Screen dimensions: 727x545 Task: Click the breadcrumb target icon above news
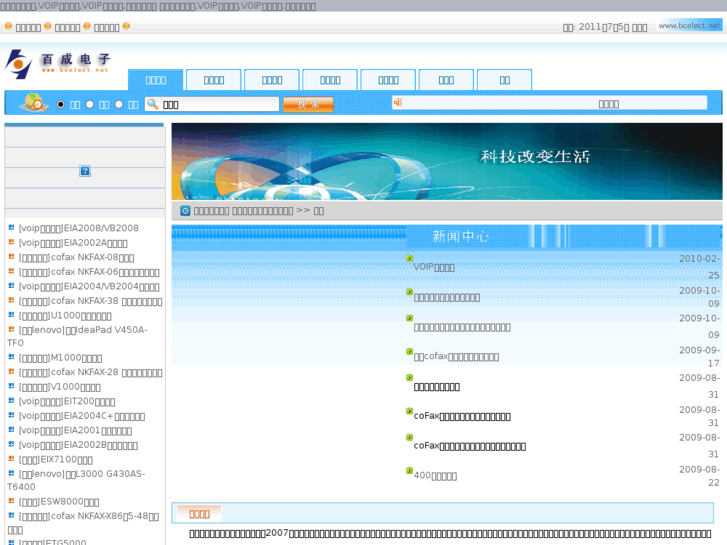(x=185, y=211)
